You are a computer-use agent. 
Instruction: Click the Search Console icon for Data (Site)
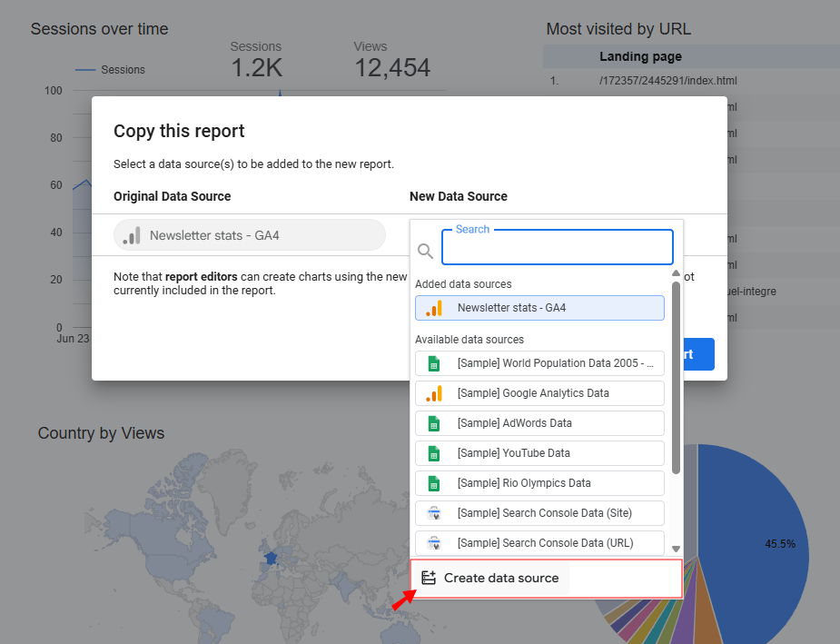point(434,513)
